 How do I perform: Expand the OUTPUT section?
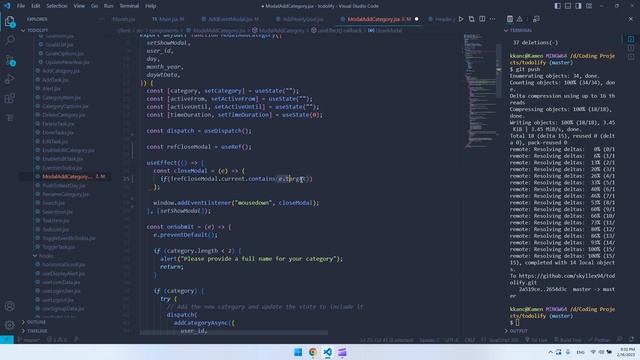click(x=516, y=331)
